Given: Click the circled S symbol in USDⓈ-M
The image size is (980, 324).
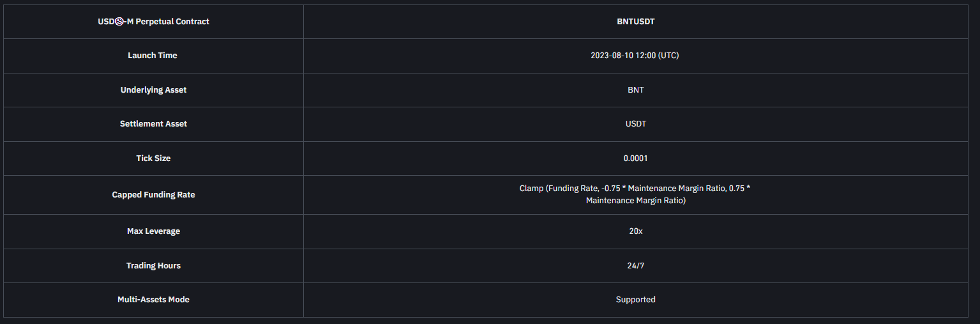Looking at the screenshot, I should click(x=119, y=22).
